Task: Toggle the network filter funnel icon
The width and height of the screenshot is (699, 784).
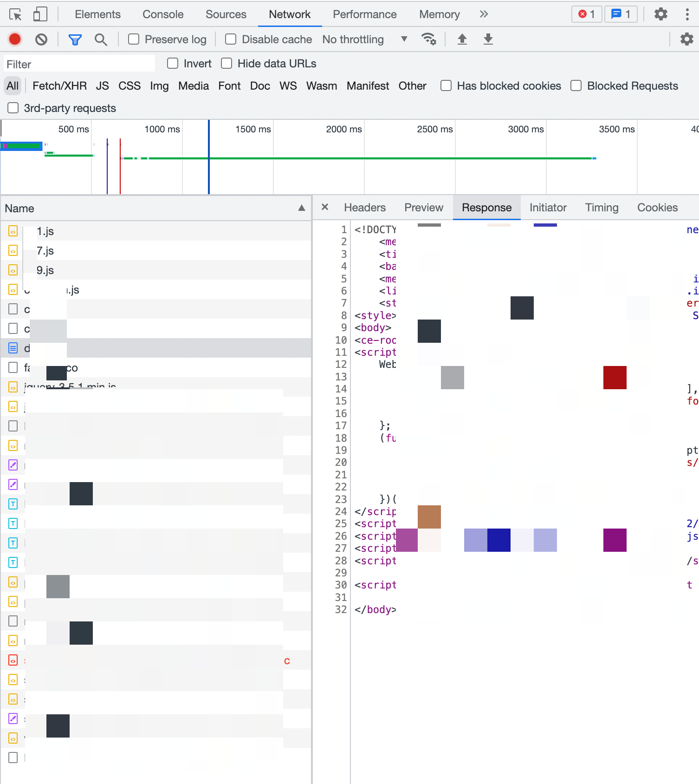Action: coord(75,39)
